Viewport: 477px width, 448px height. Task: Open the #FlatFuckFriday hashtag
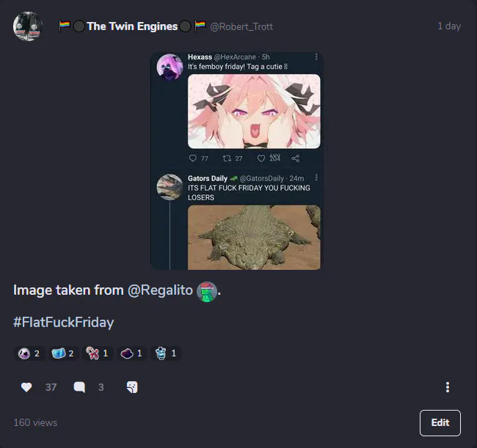(64, 322)
